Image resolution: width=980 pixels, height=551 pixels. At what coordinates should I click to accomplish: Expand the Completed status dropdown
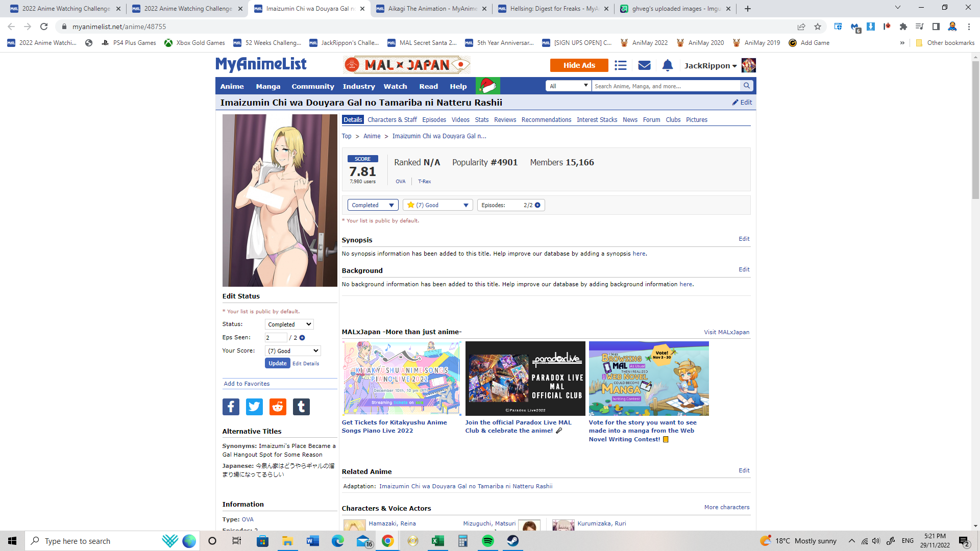coord(373,205)
